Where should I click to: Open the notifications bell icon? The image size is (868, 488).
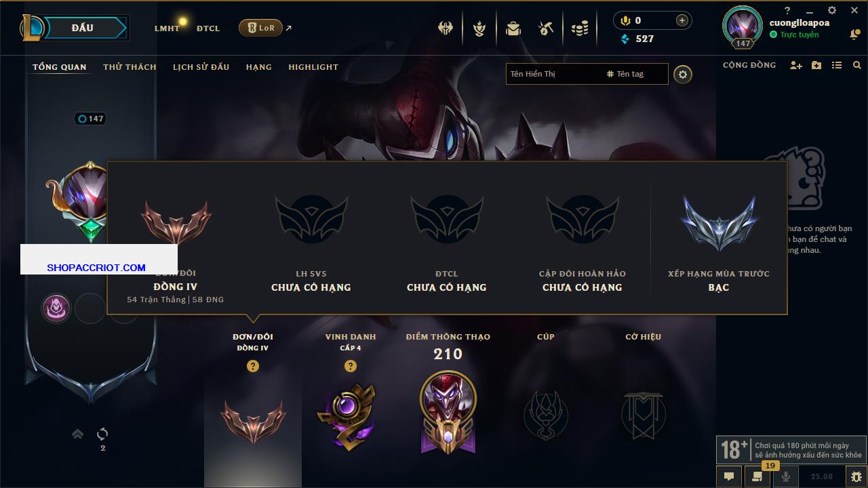(x=854, y=34)
